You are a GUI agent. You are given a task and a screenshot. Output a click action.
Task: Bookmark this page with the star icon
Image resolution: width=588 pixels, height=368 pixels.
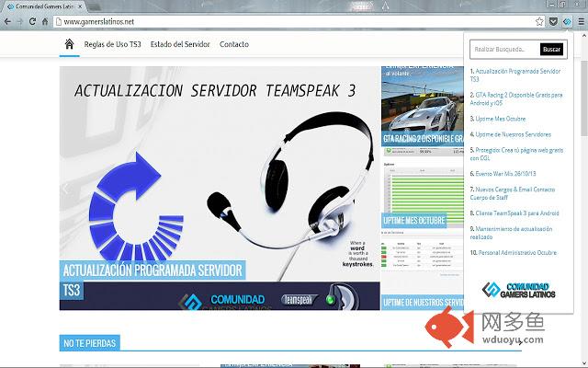point(539,21)
